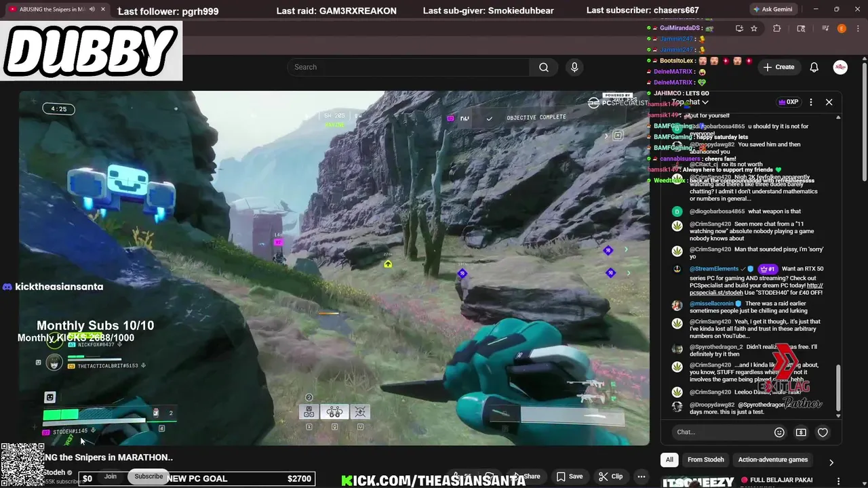Click the ITSCHEEZY recommended video thumbnail
Screen dimensions: 868x488
698,482
